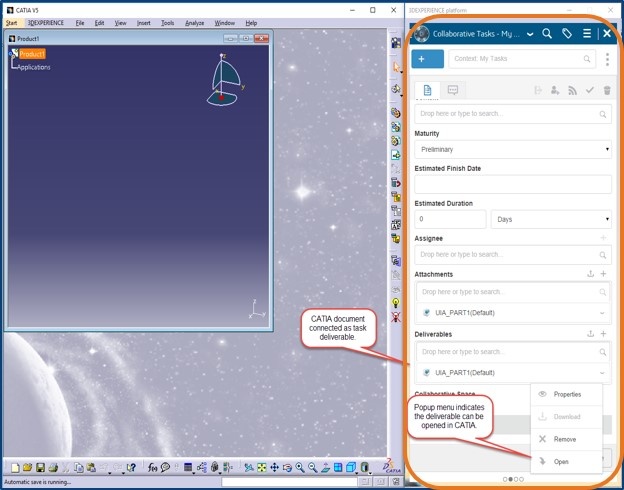The image size is (624, 490).
Task: Click the Zoom In magnifier icon
Action: coord(300,468)
